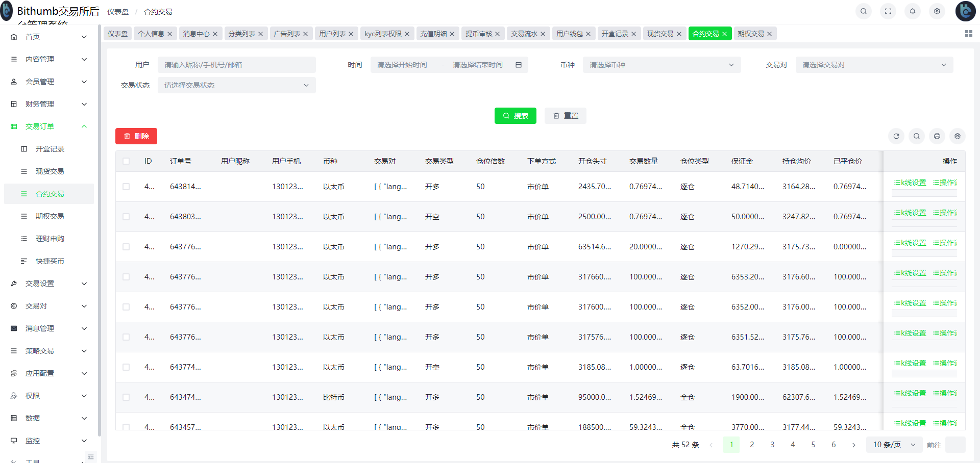Viewport: 980px width, 463px height.
Task: Toggle the select-all checkbox in table header
Action: pyautogui.click(x=126, y=161)
